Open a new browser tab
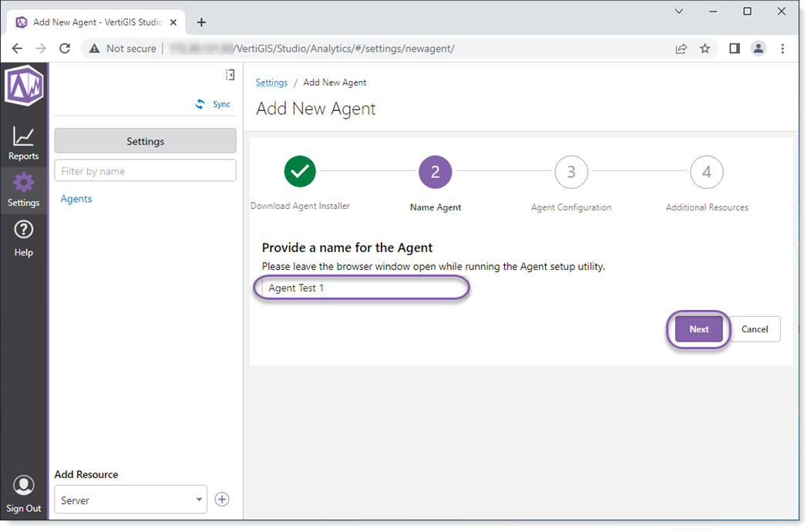The height and width of the screenshot is (532, 811). point(202,22)
